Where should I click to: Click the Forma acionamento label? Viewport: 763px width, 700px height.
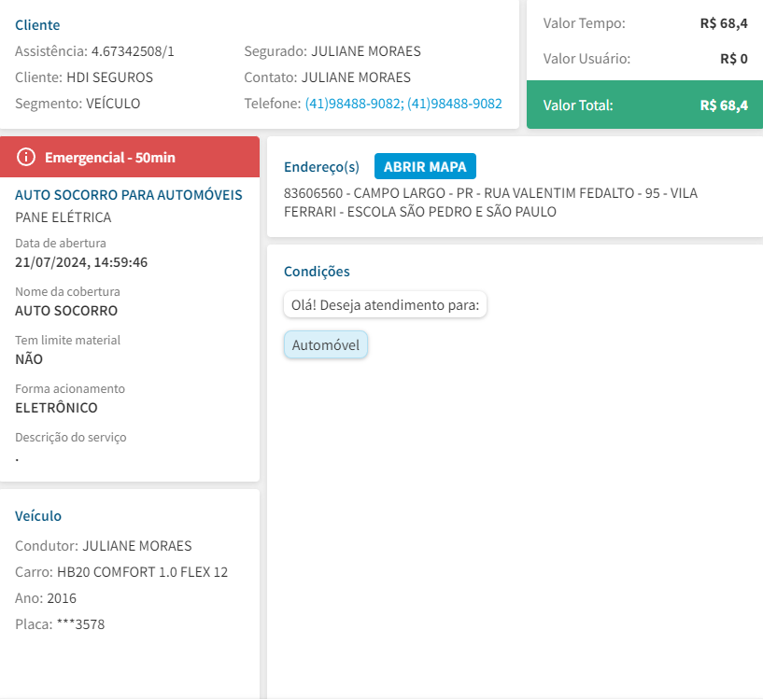coord(70,388)
